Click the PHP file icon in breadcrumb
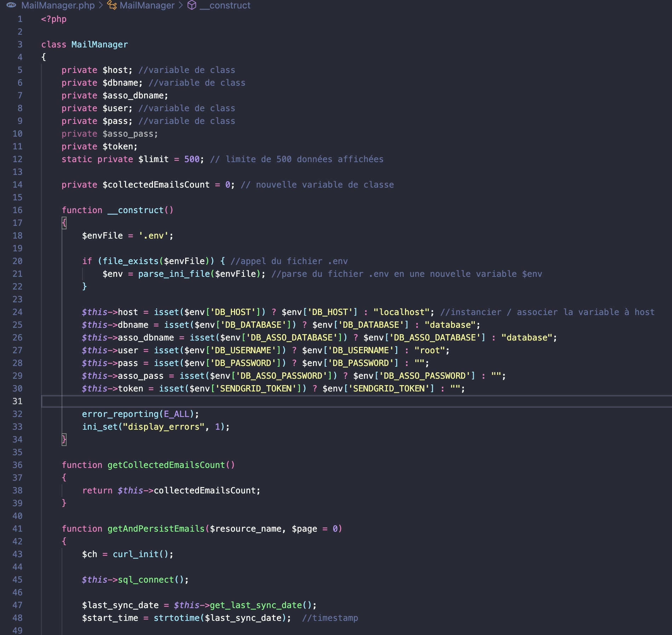 pos(11,5)
